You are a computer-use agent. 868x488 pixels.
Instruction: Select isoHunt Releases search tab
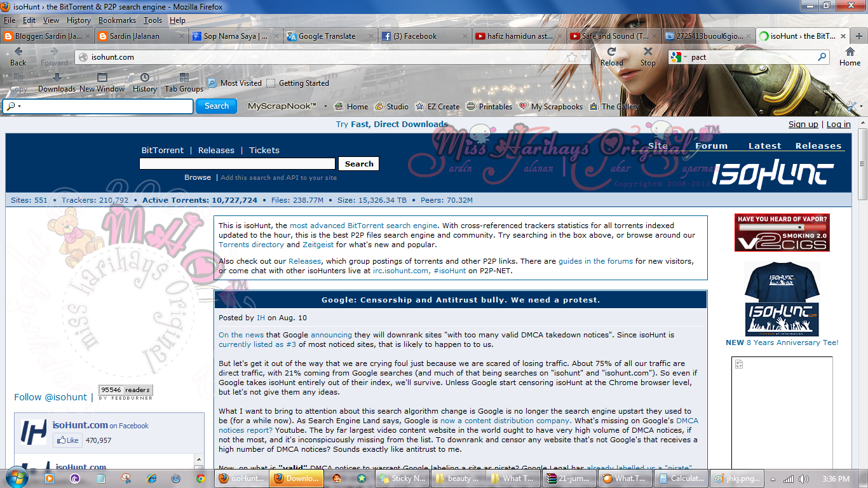(216, 151)
